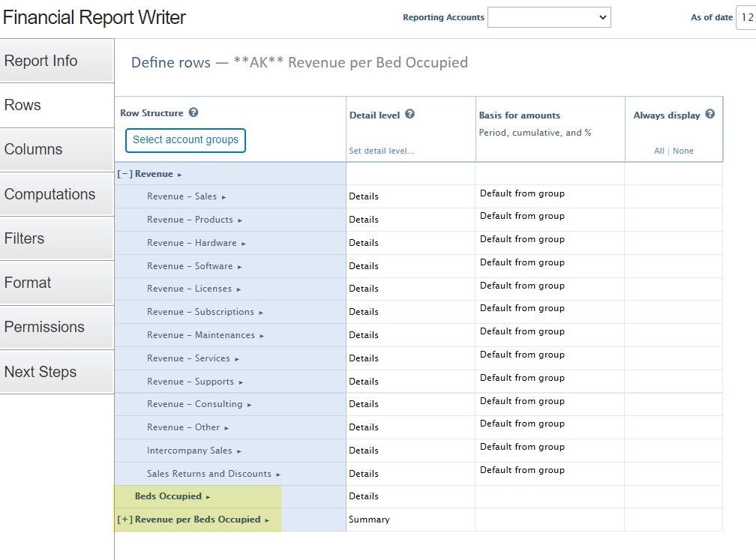Image resolution: width=756 pixels, height=560 pixels.
Task: Click arrow icon next to Beds Occupied
Action: tap(208, 497)
